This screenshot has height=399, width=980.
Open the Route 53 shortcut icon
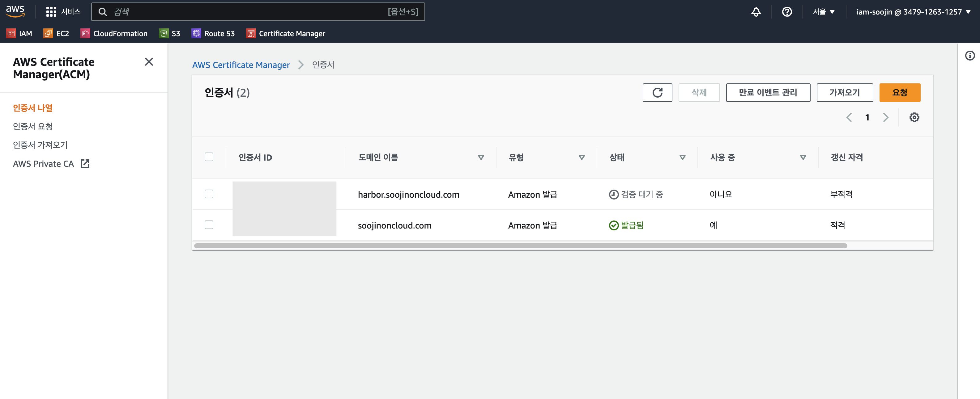[196, 33]
